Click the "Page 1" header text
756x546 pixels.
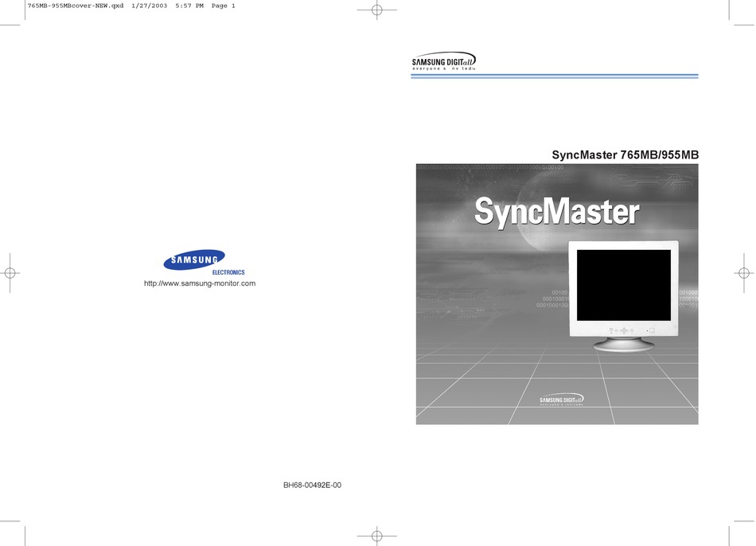point(224,6)
